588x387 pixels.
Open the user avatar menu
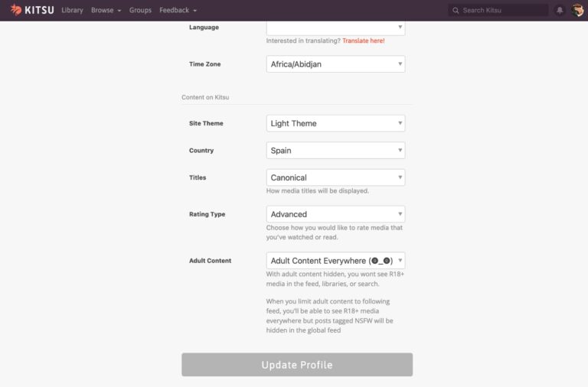coord(577,11)
